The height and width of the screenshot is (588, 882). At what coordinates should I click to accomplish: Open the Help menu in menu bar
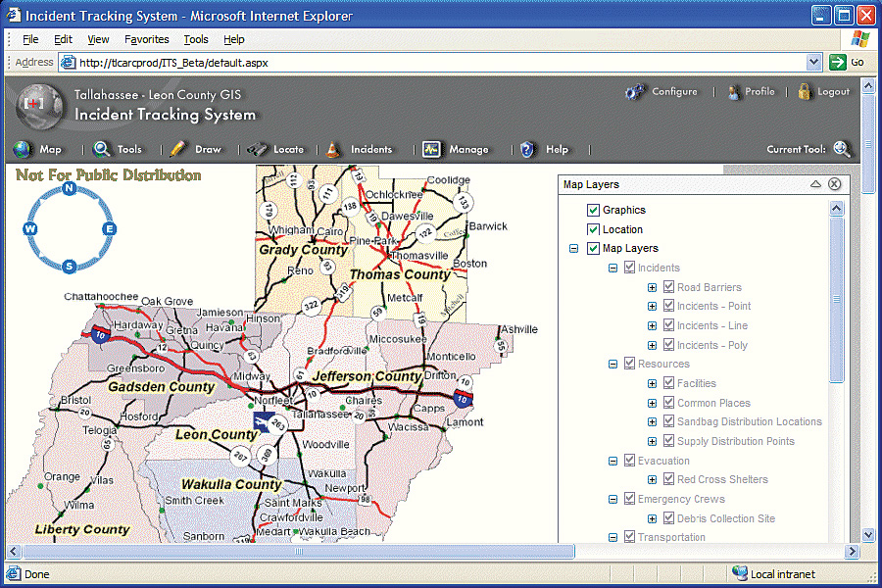point(234,39)
